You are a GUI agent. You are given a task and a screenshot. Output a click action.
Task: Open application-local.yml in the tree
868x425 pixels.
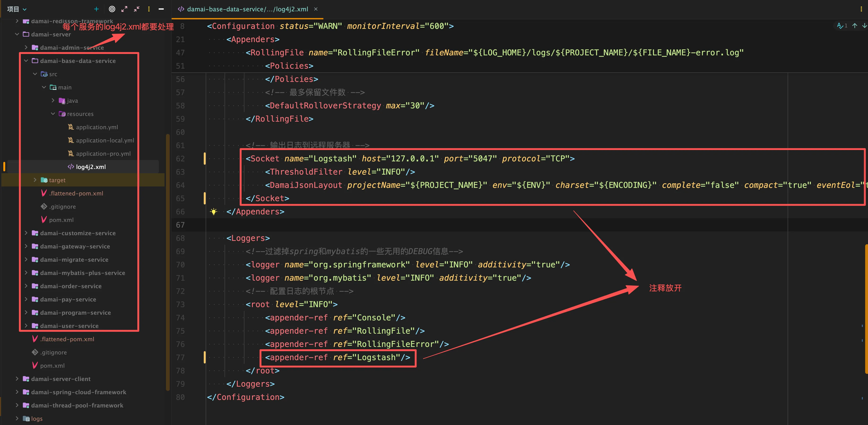[x=105, y=140]
